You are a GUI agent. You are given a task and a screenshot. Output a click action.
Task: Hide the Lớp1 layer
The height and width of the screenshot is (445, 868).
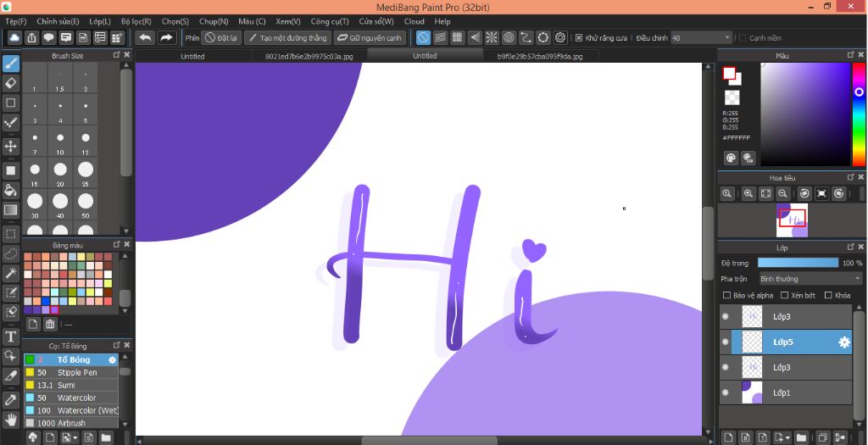tap(726, 392)
